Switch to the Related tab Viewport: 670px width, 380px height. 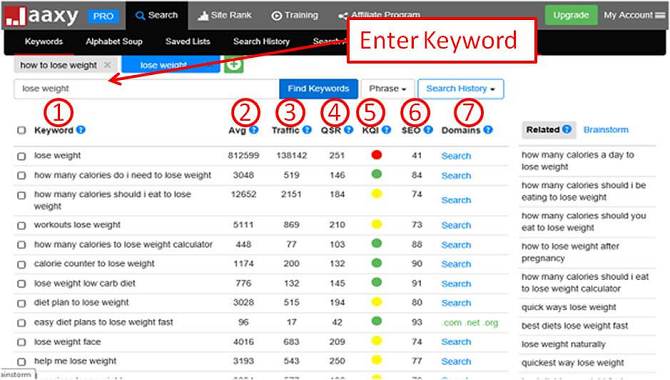[x=549, y=130]
